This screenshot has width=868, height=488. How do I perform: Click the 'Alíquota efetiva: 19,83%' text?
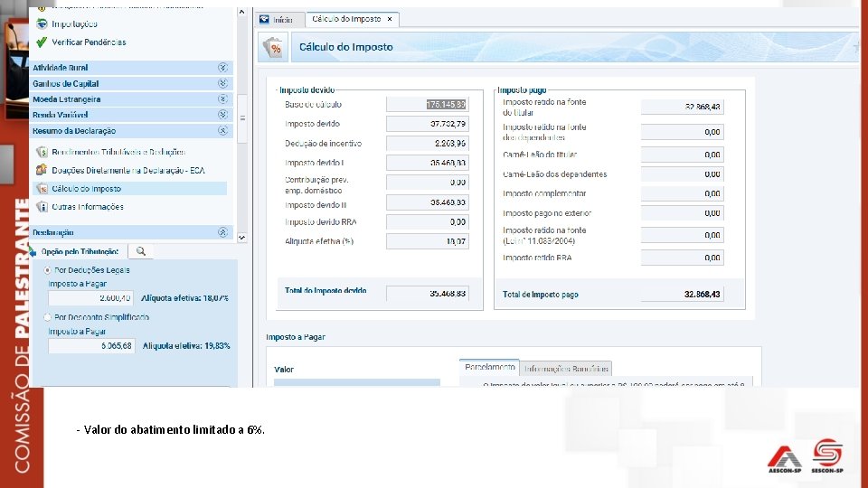186,346
